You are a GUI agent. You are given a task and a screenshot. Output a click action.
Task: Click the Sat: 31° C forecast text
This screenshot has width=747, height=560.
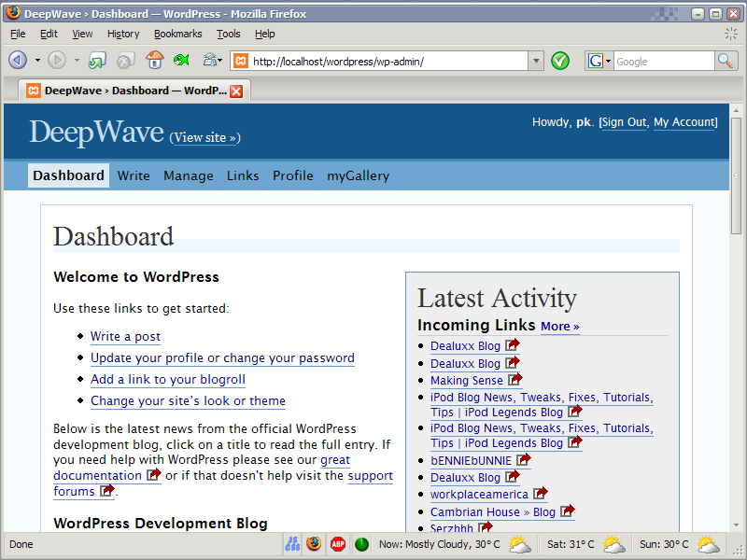[571, 544]
